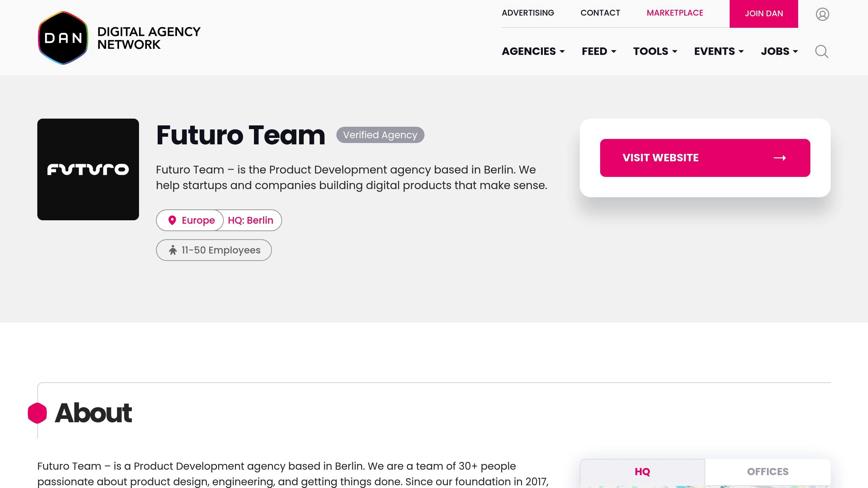Click the Futuro agency logo thumbnail

pos(88,169)
